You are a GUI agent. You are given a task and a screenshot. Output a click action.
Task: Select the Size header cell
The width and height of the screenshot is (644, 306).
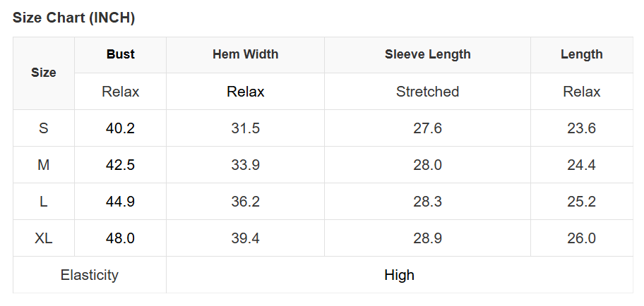click(x=44, y=73)
